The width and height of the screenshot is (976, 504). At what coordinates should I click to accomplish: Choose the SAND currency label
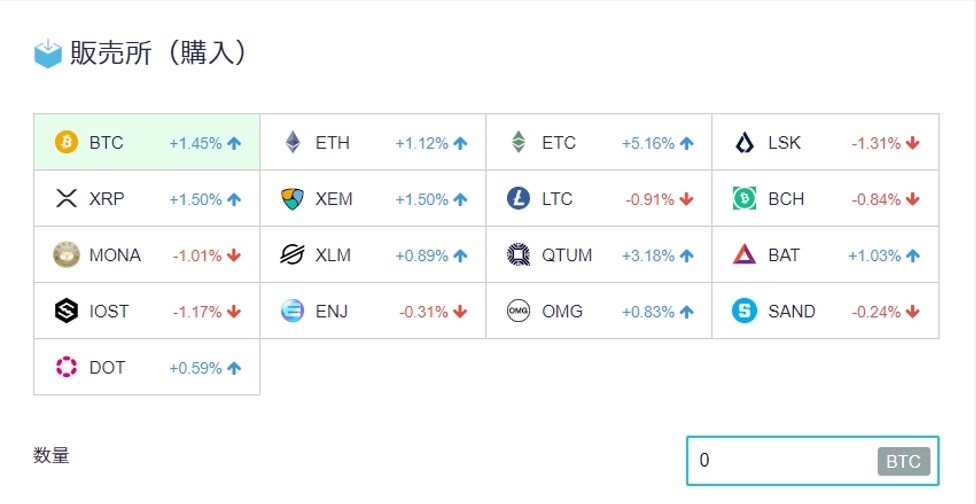point(792,310)
